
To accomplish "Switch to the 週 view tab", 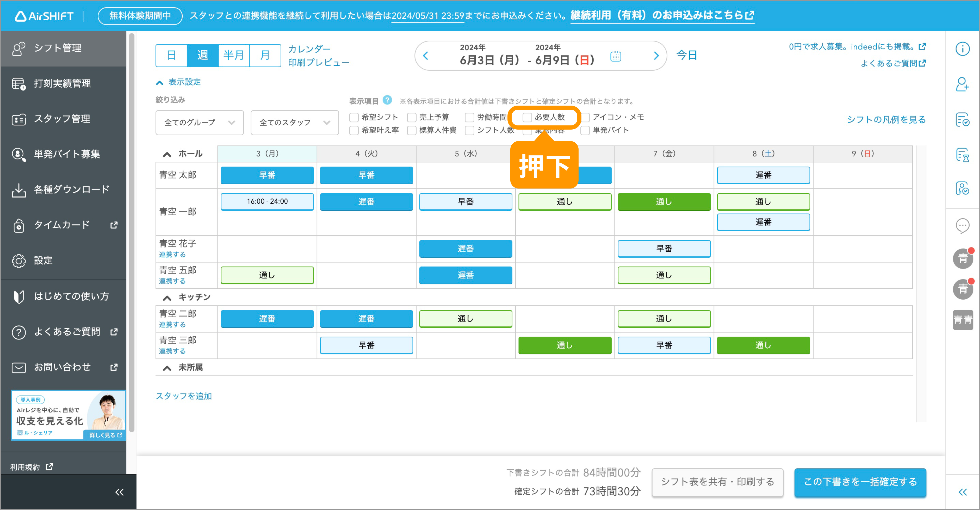I will (203, 56).
